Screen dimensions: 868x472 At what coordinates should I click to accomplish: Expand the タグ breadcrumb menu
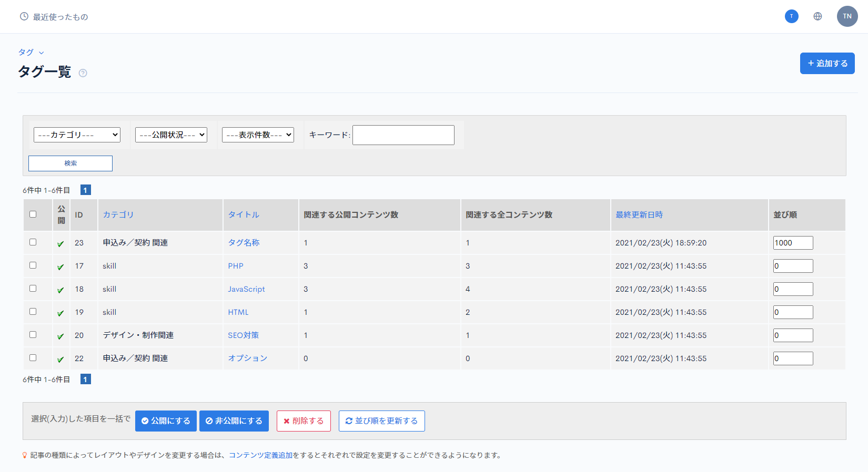click(31, 52)
